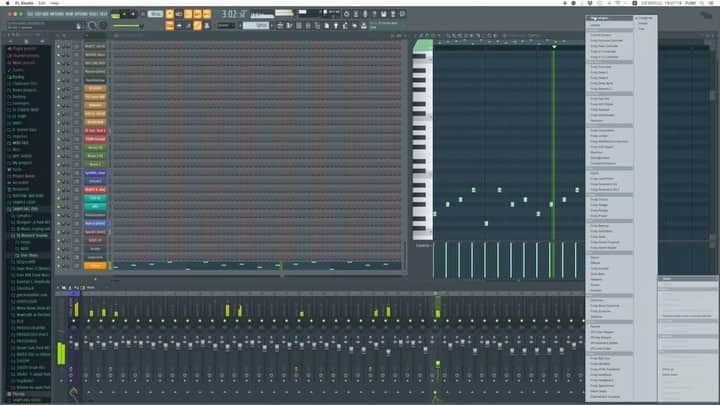The height and width of the screenshot is (405, 720).
Task: Click the transport Record button
Action: pyautogui.click(x=142, y=14)
